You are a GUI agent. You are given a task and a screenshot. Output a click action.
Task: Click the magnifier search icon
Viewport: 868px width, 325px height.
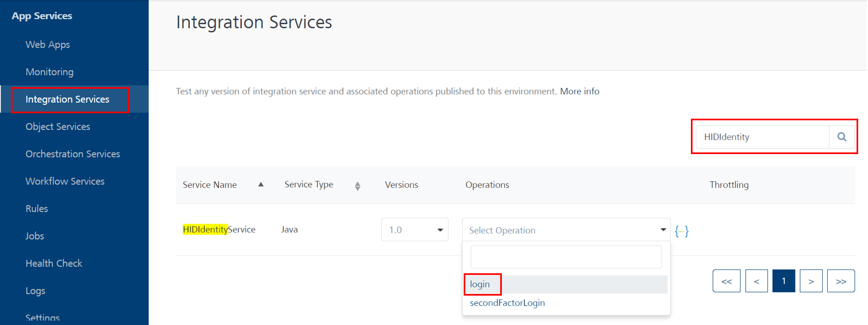(842, 137)
